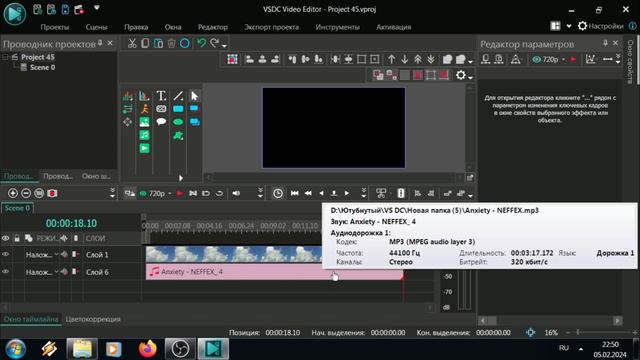
Task: Toggle visibility eye of Слой 1
Action: [x=6, y=254]
